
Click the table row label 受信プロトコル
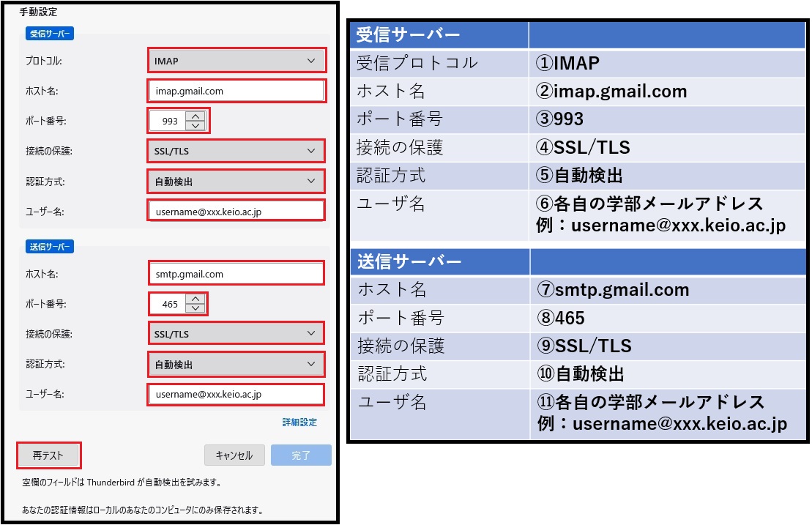pyautogui.click(x=439, y=63)
